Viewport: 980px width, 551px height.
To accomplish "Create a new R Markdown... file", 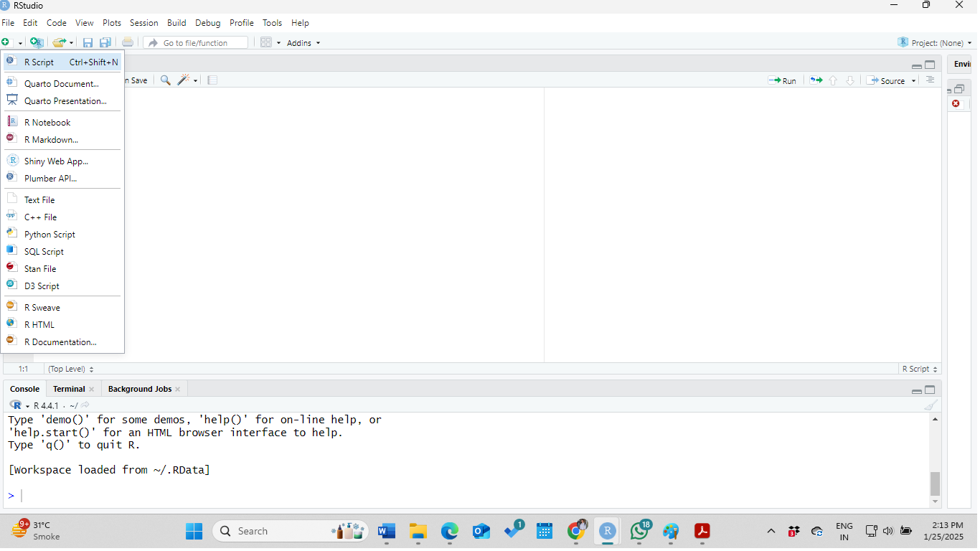I will coord(63,140).
